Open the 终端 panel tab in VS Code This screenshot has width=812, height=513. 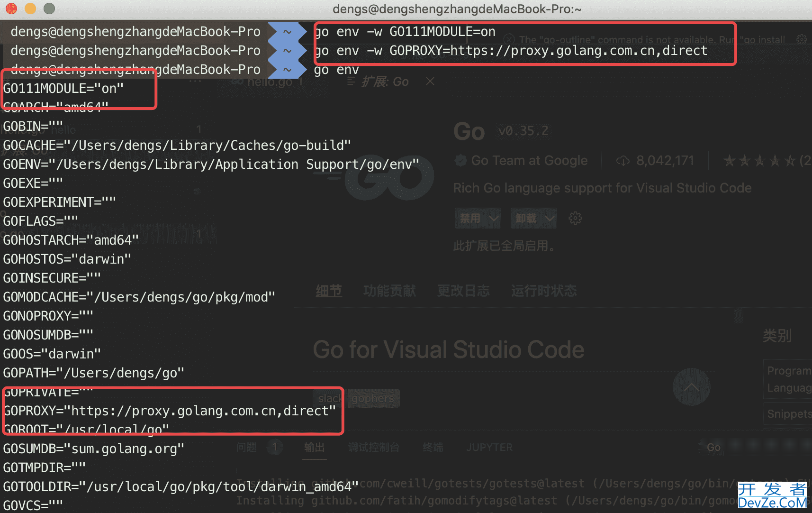(x=433, y=447)
